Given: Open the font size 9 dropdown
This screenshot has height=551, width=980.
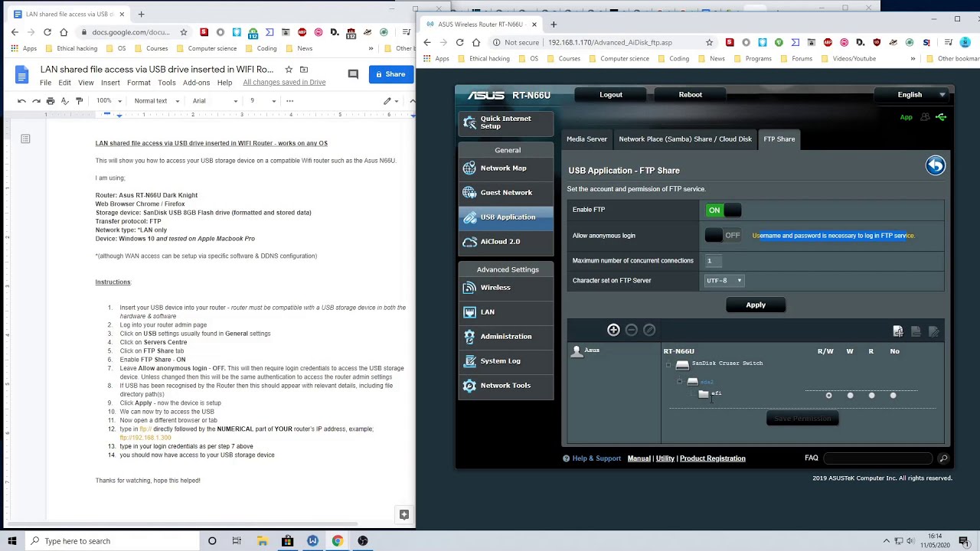Looking at the screenshot, I should (x=263, y=101).
